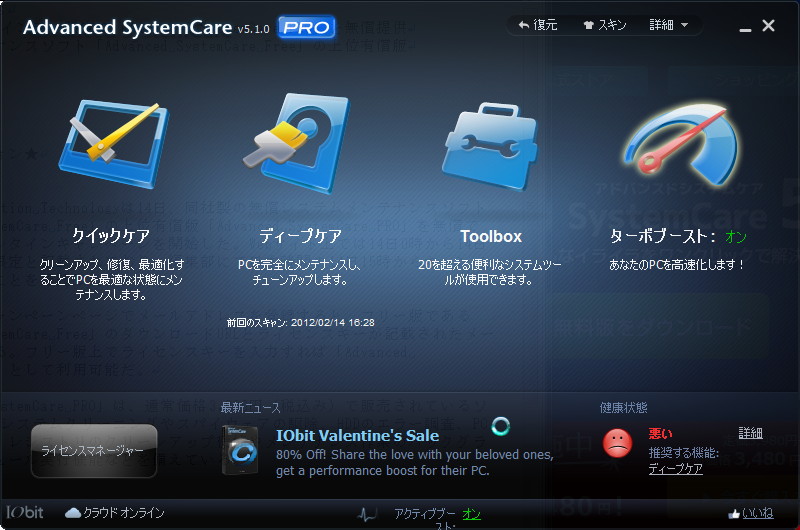Screen dimensions: 800x530
Task: Open the Advanced SystemCare product box thumbnail
Action: tap(240, 450)
